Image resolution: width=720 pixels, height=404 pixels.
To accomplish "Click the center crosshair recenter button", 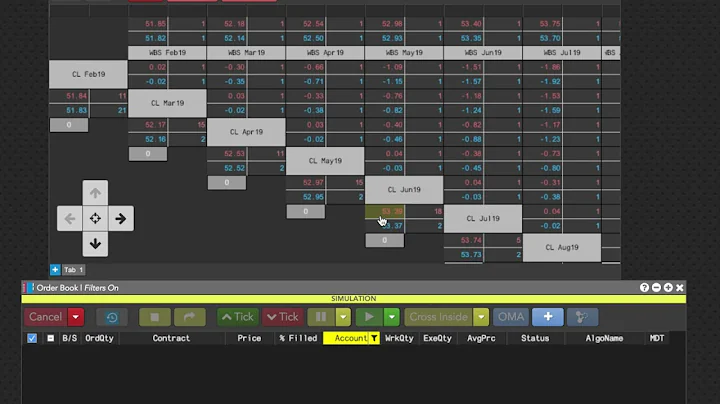I will pos(95,219).
